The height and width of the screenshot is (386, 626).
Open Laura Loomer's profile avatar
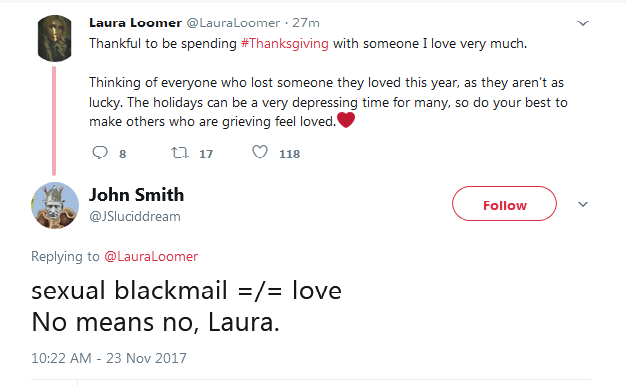(x=55, y=38)
